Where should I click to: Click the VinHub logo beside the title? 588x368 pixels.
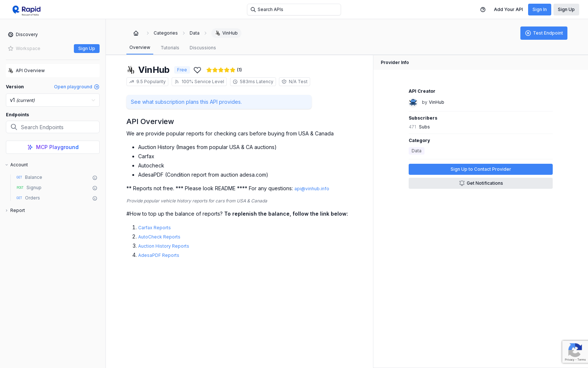click(x=131, y=70)
